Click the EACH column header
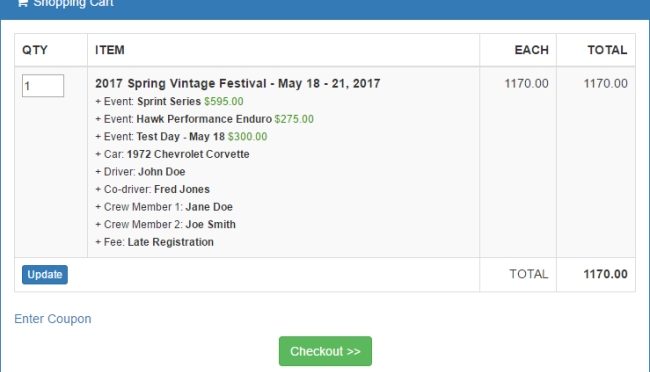The width and height of the screenshot is (650, 372). [531, 50]
